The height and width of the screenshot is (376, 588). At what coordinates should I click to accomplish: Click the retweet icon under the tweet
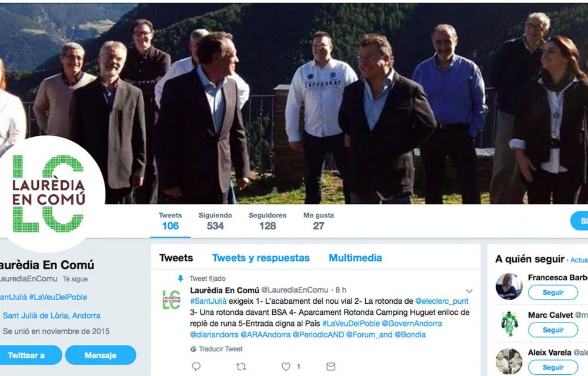(241, 367)
